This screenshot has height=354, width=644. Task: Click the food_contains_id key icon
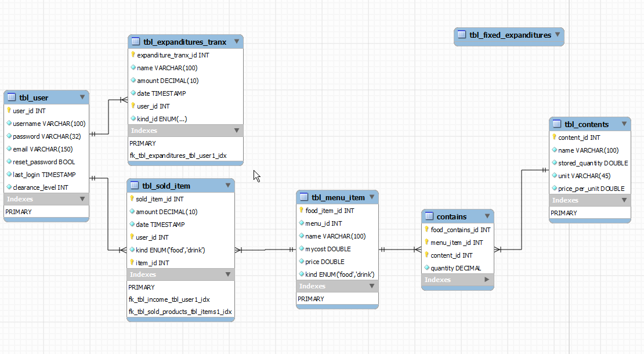(427, 229)
